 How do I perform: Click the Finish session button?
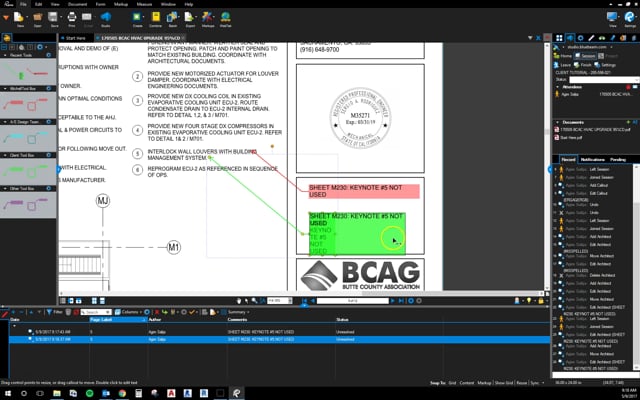pos(582,65)
